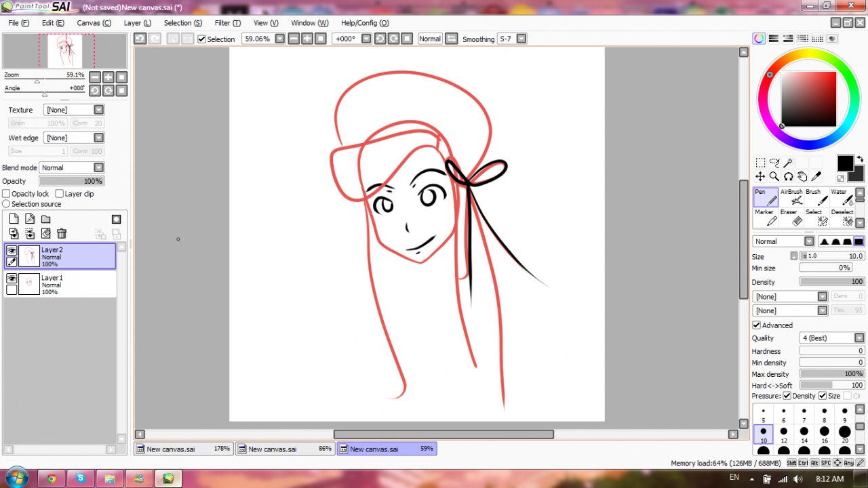Open the Blend mode dropdown

click(x=99, y=167)
